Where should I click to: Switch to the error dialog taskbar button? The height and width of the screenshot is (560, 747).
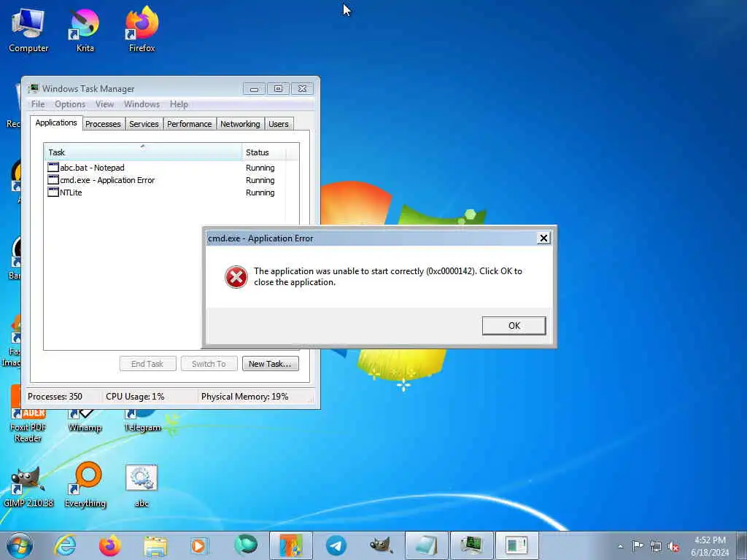pos(517,545)
